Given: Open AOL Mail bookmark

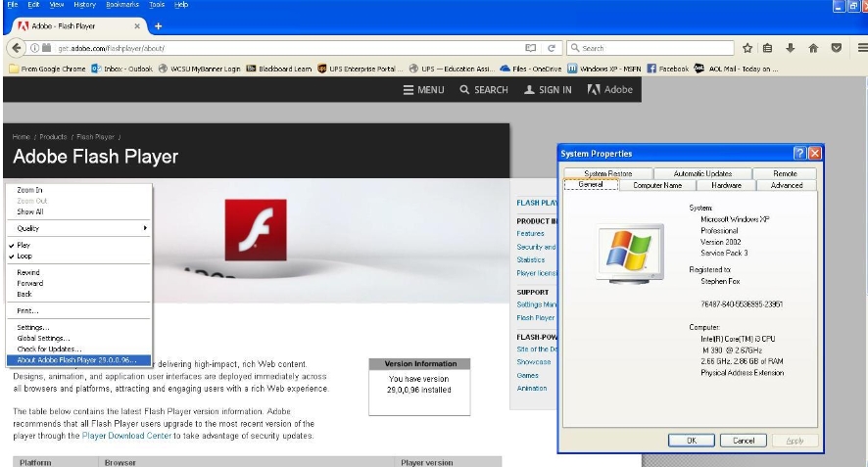Looking at the screenshot, I should [x=737, y=69].
